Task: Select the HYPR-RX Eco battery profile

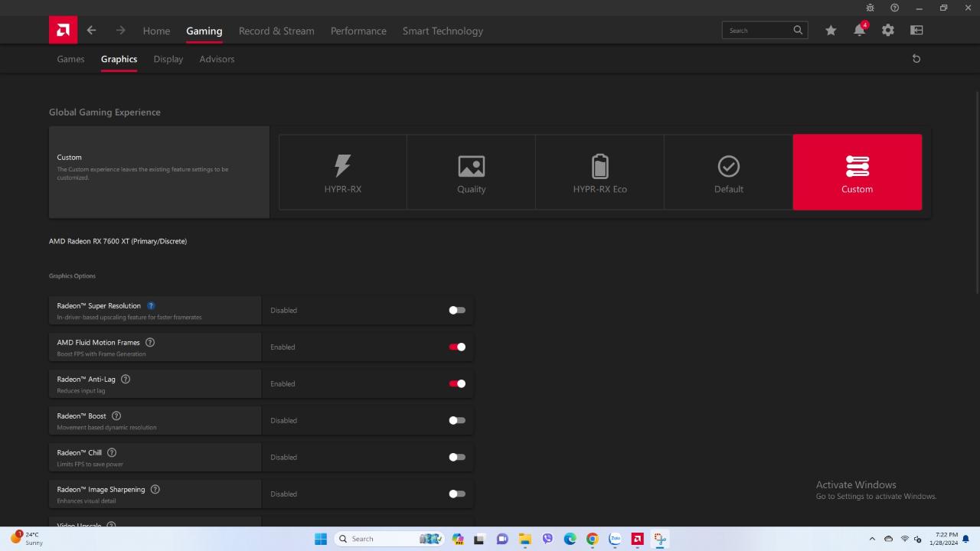Action: click(600, 172)
